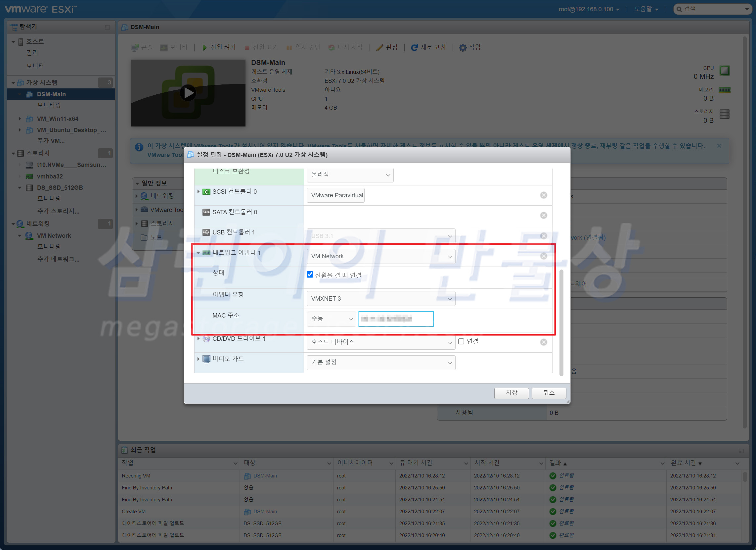This screenshot has width=756, height=550.
Task: Open the MAC address mode (수동) dropdown
Action: [331, 319]
